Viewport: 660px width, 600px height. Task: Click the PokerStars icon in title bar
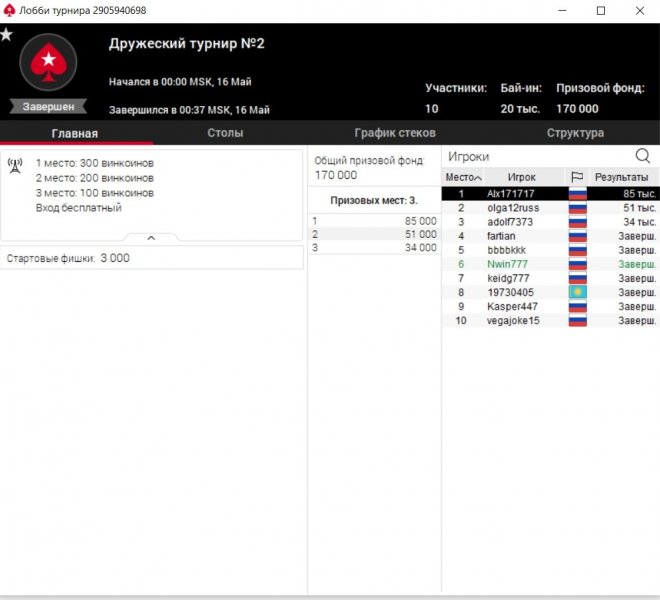[9, 10]
